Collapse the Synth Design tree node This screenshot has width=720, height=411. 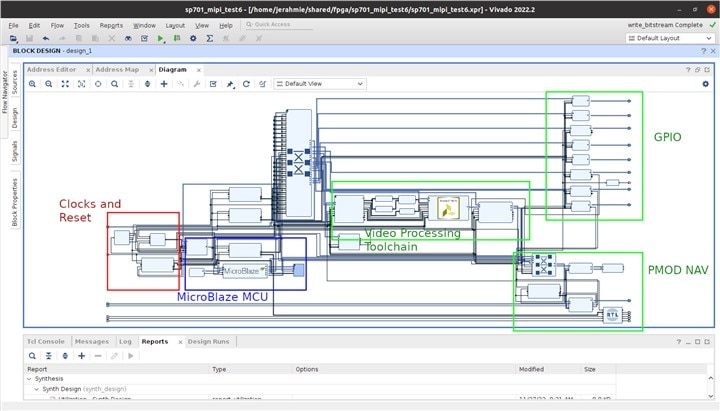37,389
